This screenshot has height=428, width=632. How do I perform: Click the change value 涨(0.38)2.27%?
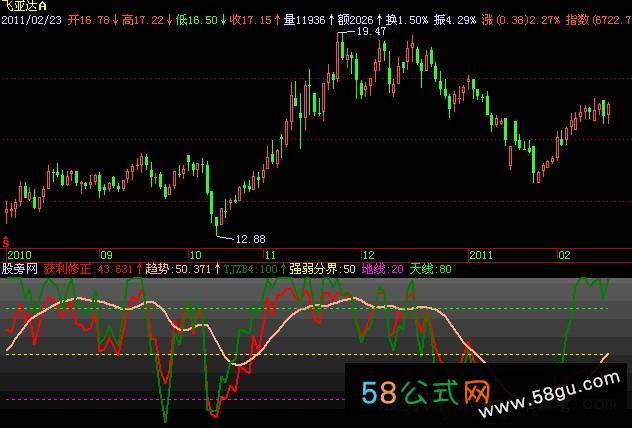coord(521,20)
